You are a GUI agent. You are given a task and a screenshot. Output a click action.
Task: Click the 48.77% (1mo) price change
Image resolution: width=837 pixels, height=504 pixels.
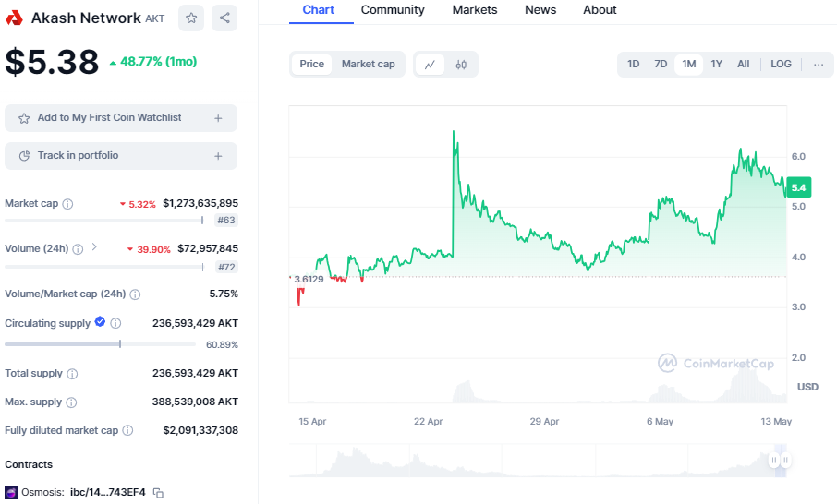click(x=153, y=62)
